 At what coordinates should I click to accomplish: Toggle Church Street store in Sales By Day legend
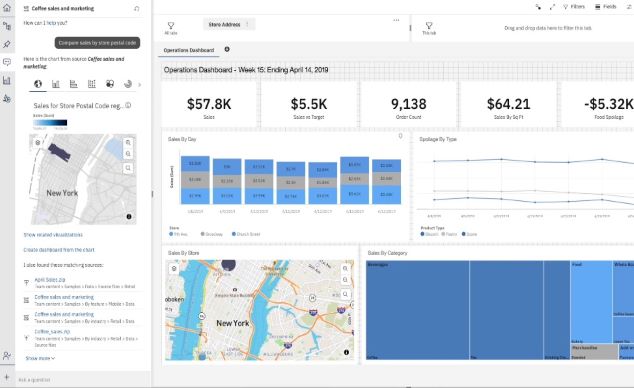[x=246, y=234]
